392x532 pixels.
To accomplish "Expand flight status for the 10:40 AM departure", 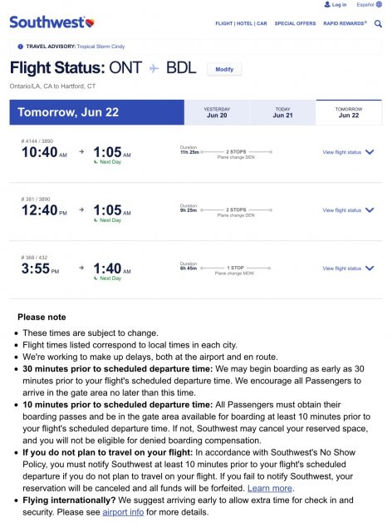I will [x=370, y=152].
